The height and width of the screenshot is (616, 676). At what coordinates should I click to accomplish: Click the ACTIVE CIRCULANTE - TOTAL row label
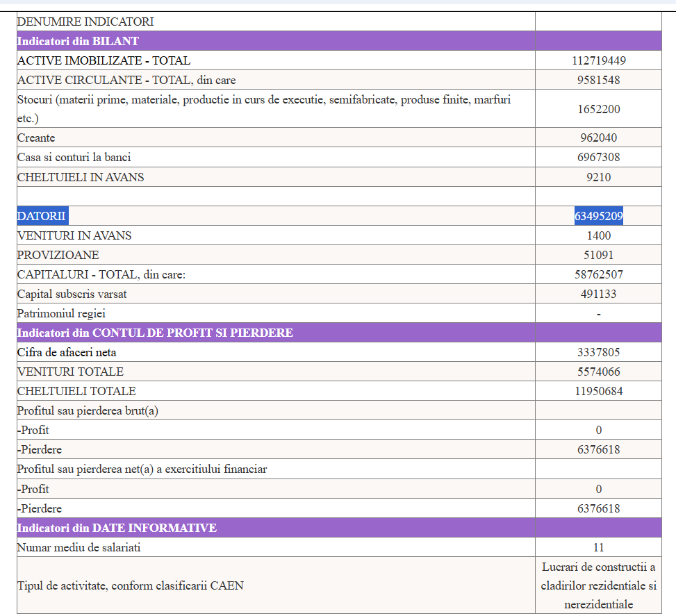(x=126, y=80)
